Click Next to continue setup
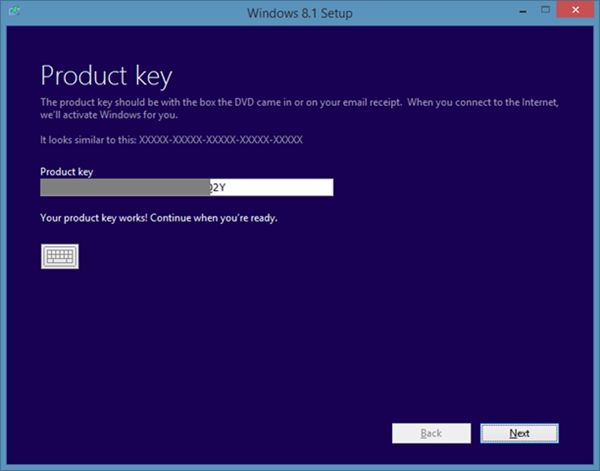This screenshot has width=600, height=471. pos(519,433)
